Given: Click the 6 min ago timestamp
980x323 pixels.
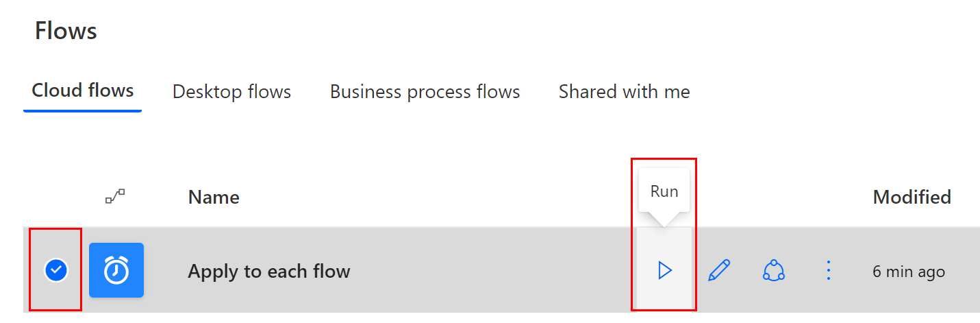Looking at the screenshot, I should point(909,272).
